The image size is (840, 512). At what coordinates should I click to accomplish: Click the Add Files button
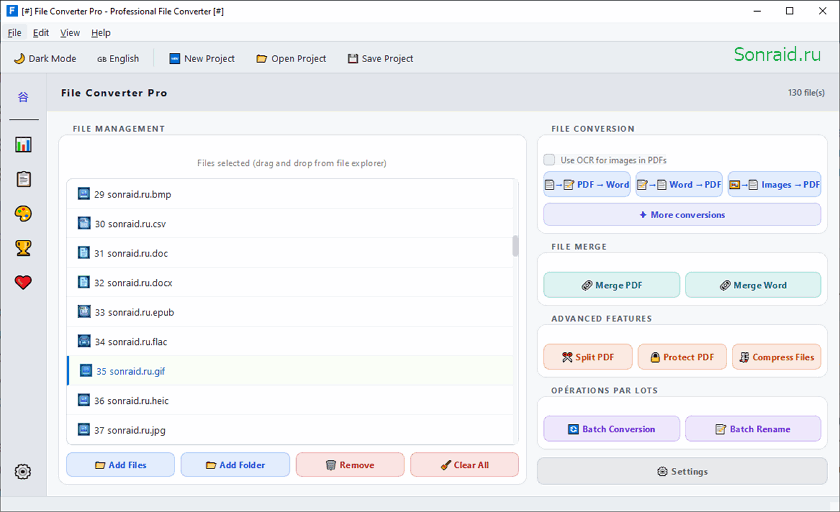click(x=121, y=465)
